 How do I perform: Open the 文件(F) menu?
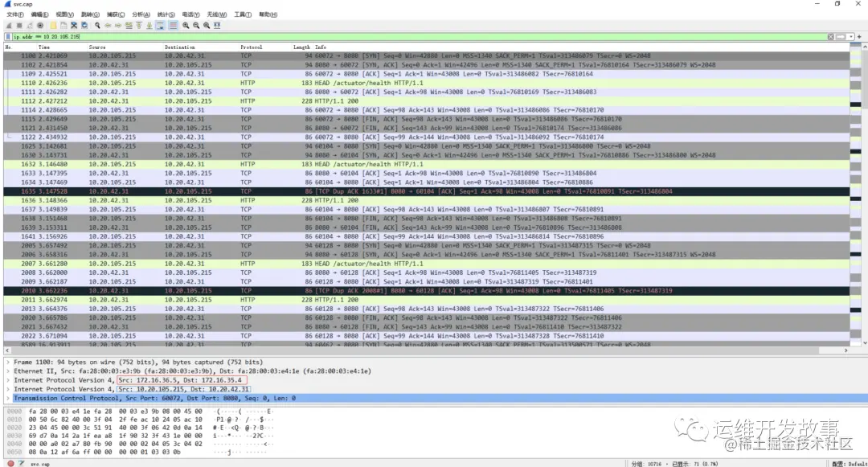(x=15, y=14)
